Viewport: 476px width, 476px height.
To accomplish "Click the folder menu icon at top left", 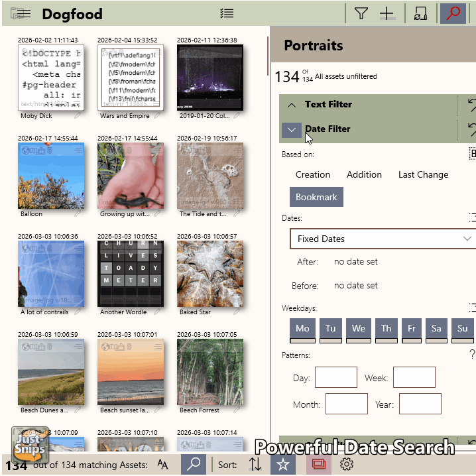I will point(21,14).
